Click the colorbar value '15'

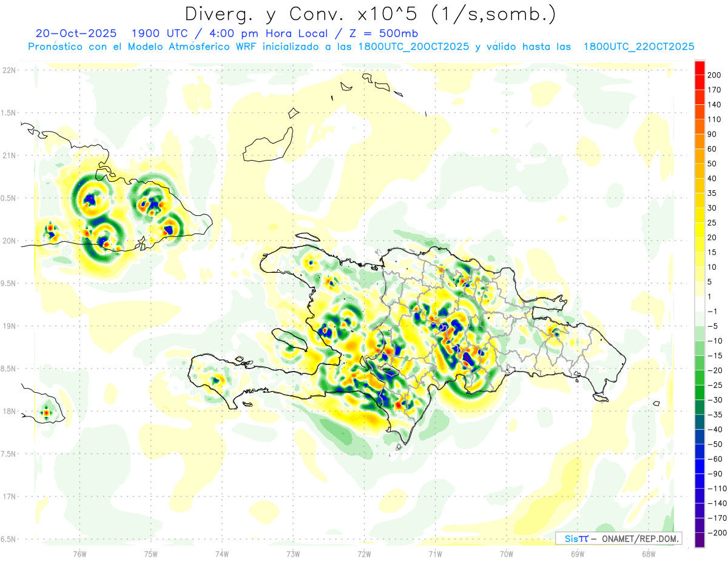[713, 252]
